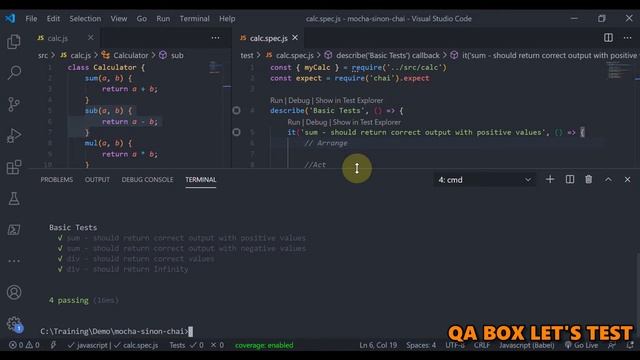Image resolution: width=640 pixels, height=360 pixels.
Task: Switch to the PROBLEMS panel tab
Action: 57,180
